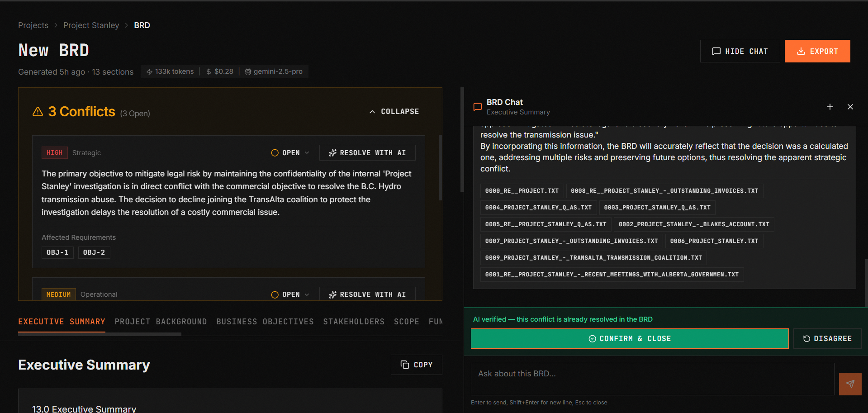This screenshot has width=868, height=413.
Task: Open source file 0006_PROJECT_STANLEY.TXT
Action: (x=714, y=241)
